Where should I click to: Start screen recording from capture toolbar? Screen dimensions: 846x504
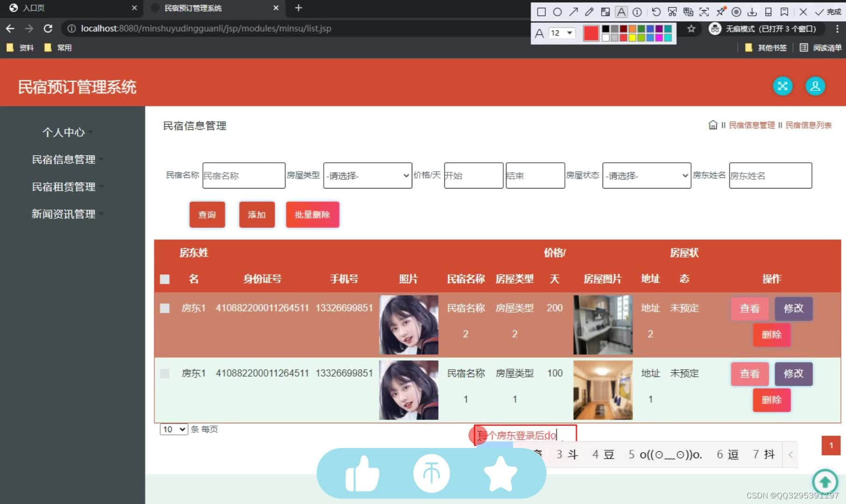pos(736,12)
